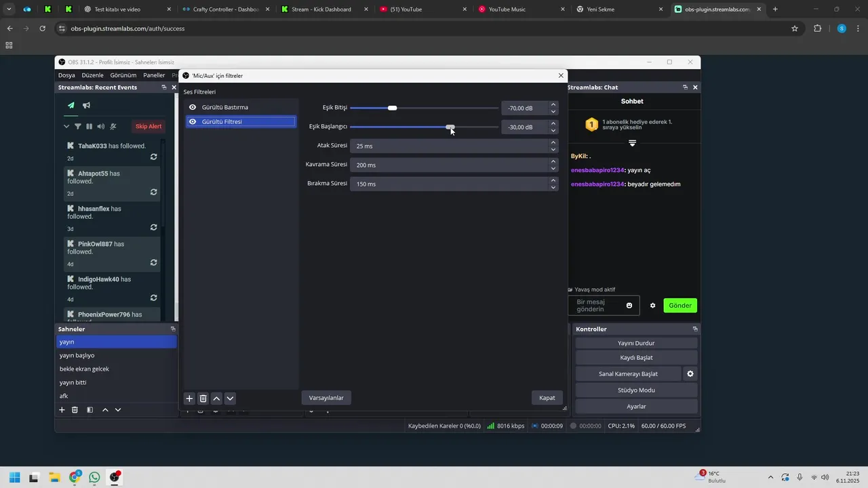Click the Eşik Bitişi slider handle

coord(392,108)
